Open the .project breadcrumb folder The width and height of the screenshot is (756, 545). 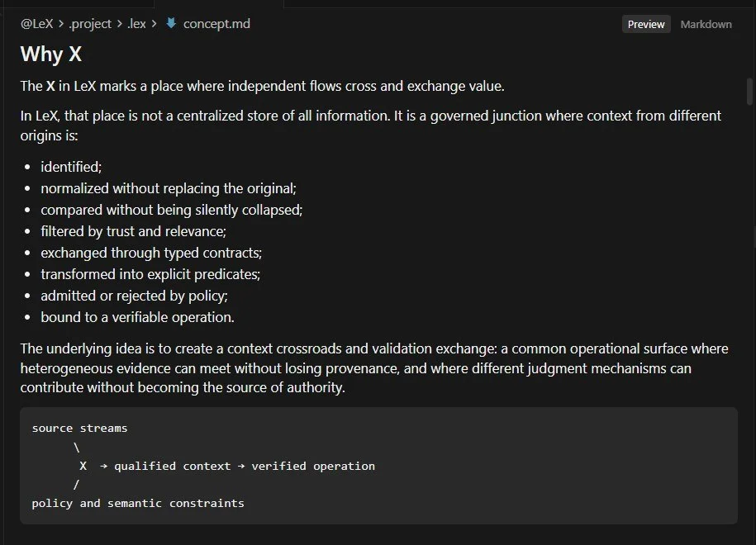tap(90, 24)
